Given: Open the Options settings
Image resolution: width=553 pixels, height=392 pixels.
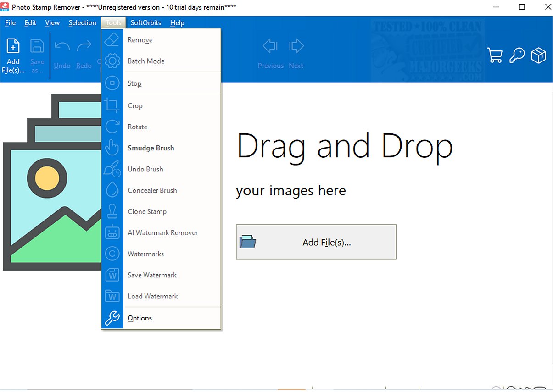Looking at the screenshot, I should 140,318.
